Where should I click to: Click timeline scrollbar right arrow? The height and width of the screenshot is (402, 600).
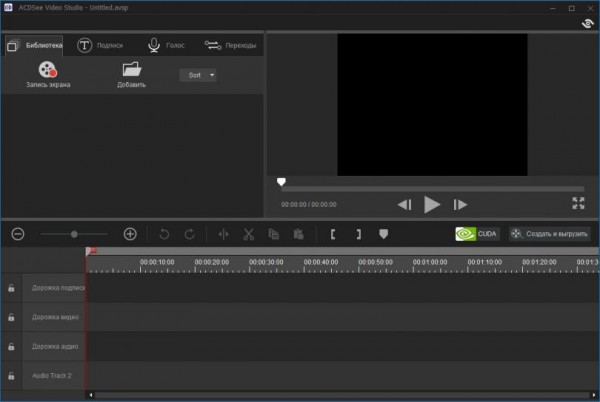594,395
